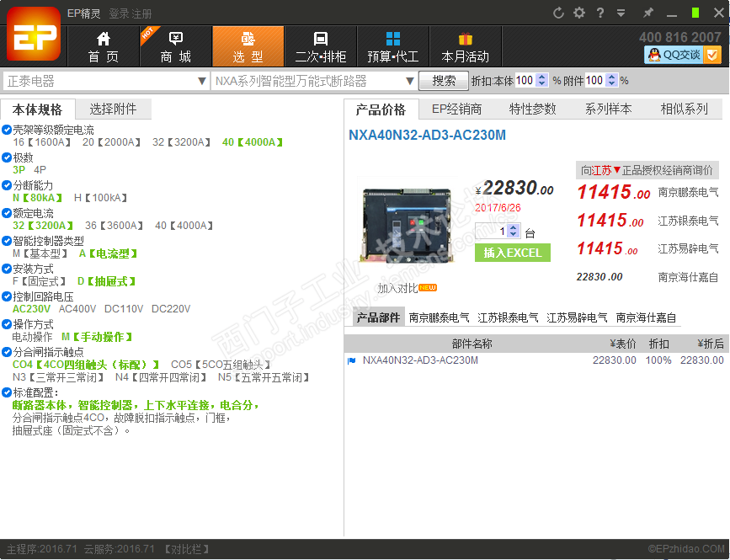Click 南京海仕嘉自 dealer price row
Screen dimensions: 730x560
(x=647, y=277)
